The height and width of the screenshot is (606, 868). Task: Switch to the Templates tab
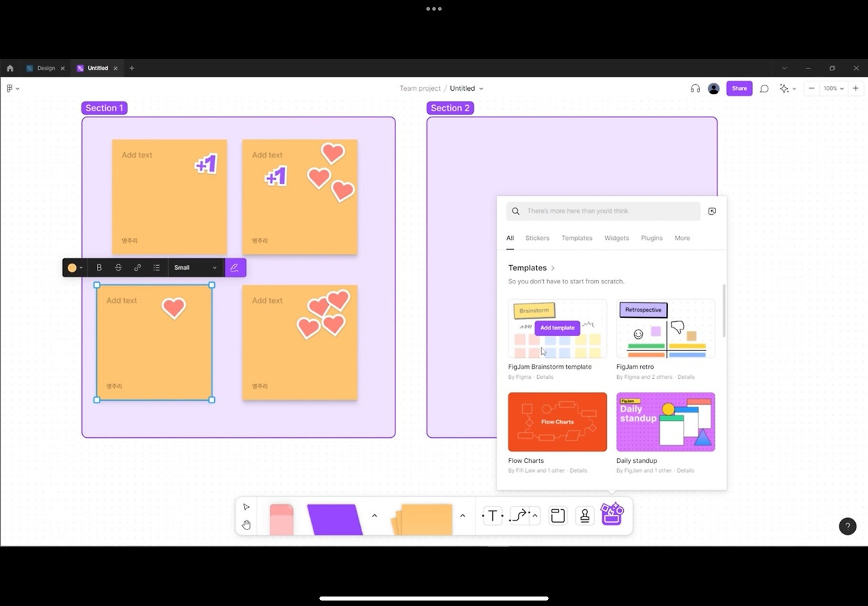coord(577,239)
